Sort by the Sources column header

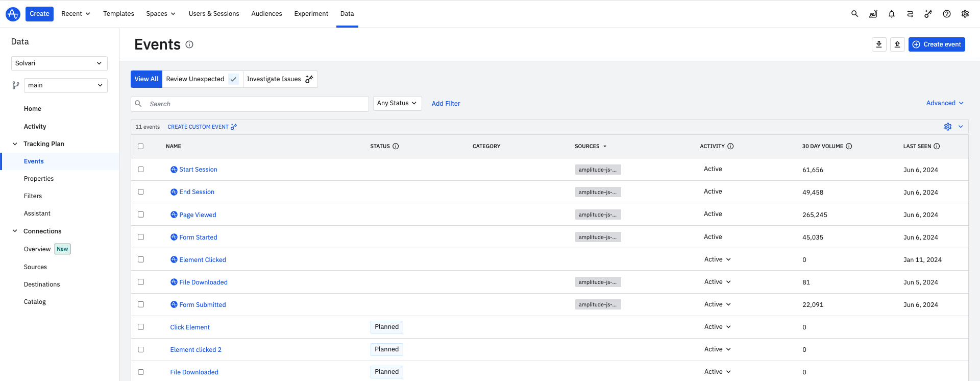(x=591, y=146)
